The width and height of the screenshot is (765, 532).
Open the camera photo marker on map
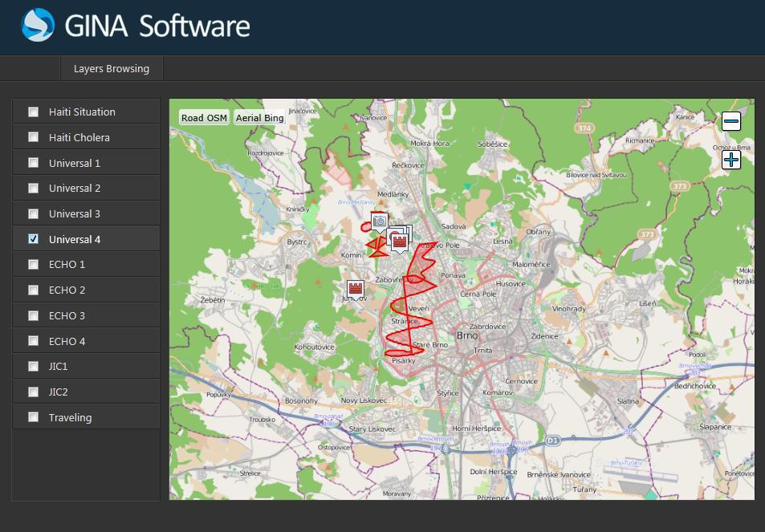pyautogui.click(x=379, y=222)
